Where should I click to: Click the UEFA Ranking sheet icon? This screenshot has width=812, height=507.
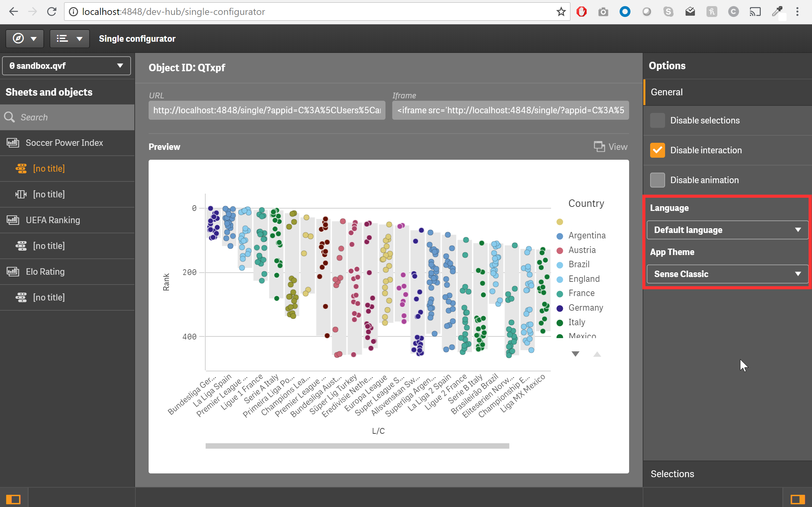(x=13, y=220)
